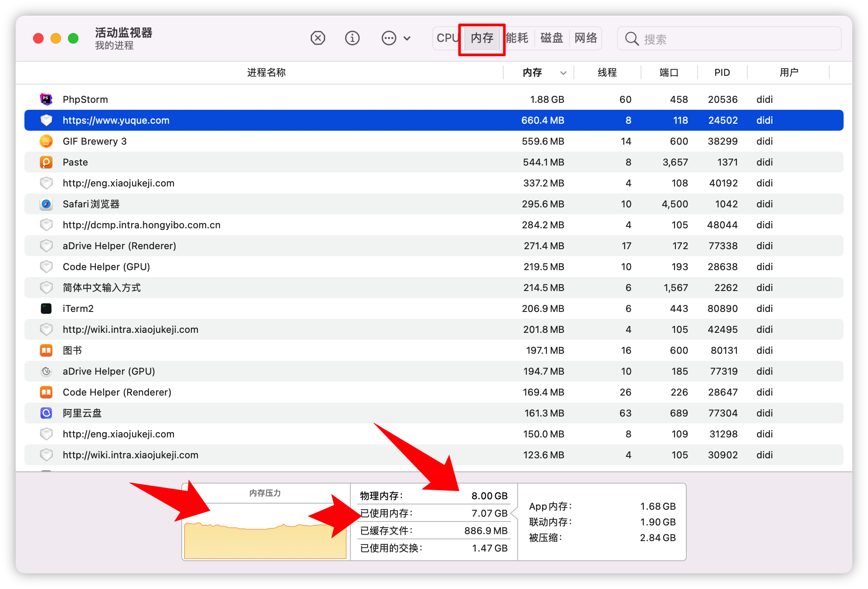The height and width of the screenshot is (589, 868).
Task: Click the stop process (X) icon
Action: pos(318,38)
